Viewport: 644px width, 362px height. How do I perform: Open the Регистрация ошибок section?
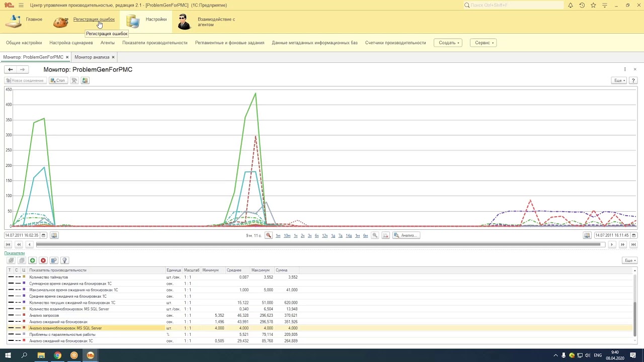point(94,20)
